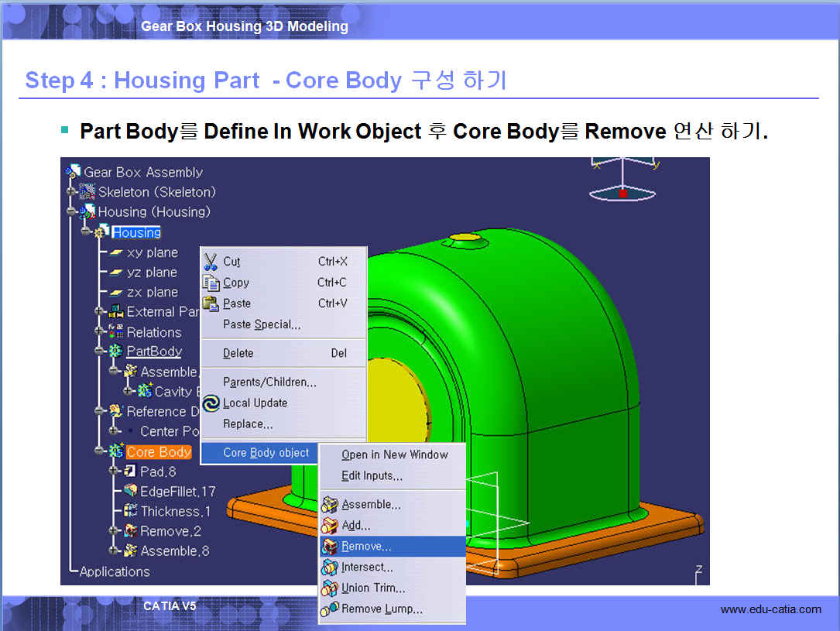Select the xy plane tree item

(x=152, y=252)
